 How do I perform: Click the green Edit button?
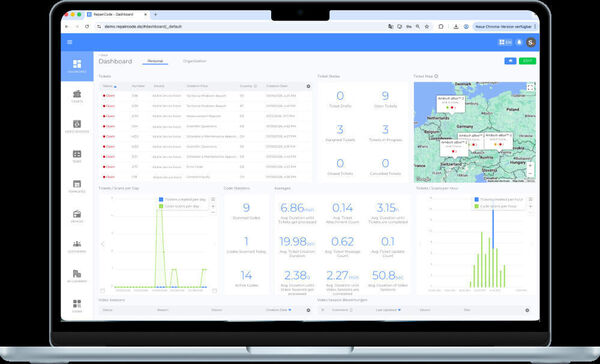click(527, 61)
